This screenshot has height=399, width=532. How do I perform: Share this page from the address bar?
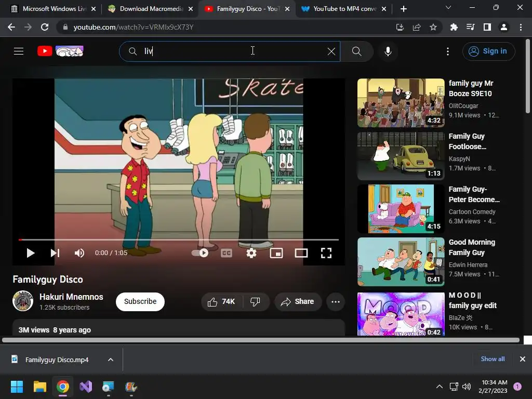coord(417,27)
